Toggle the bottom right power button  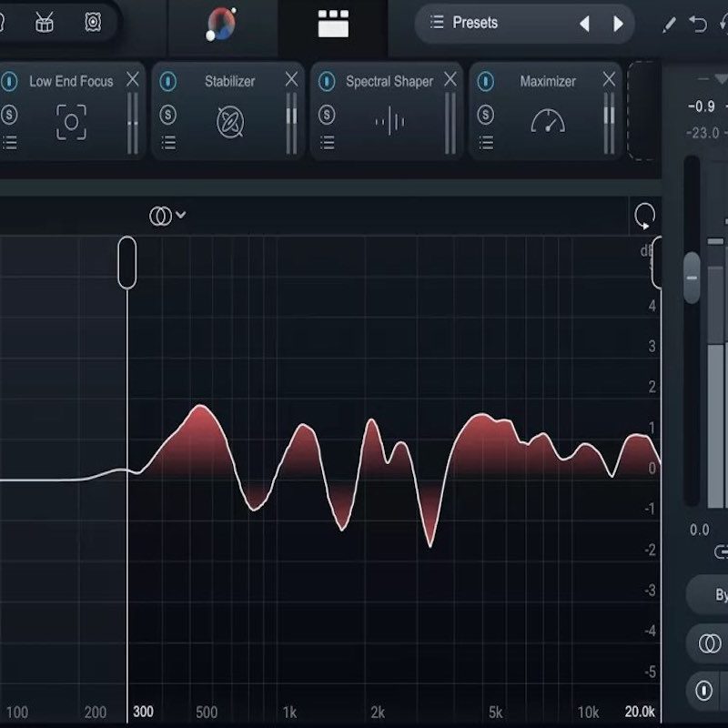pos(703,691)
